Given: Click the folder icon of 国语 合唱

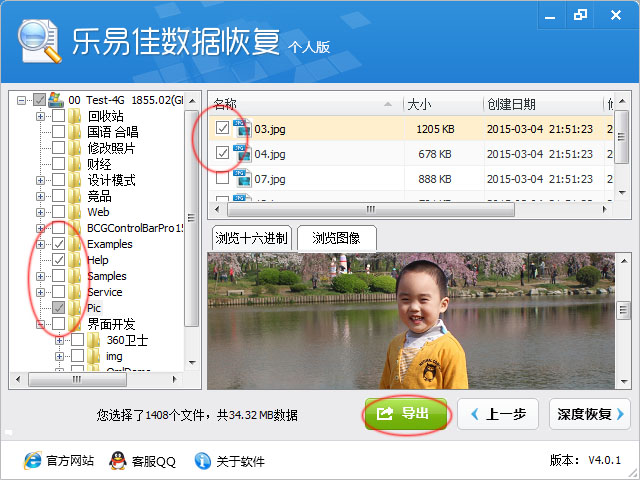Looking at the screenshot, I should [75, 132].
